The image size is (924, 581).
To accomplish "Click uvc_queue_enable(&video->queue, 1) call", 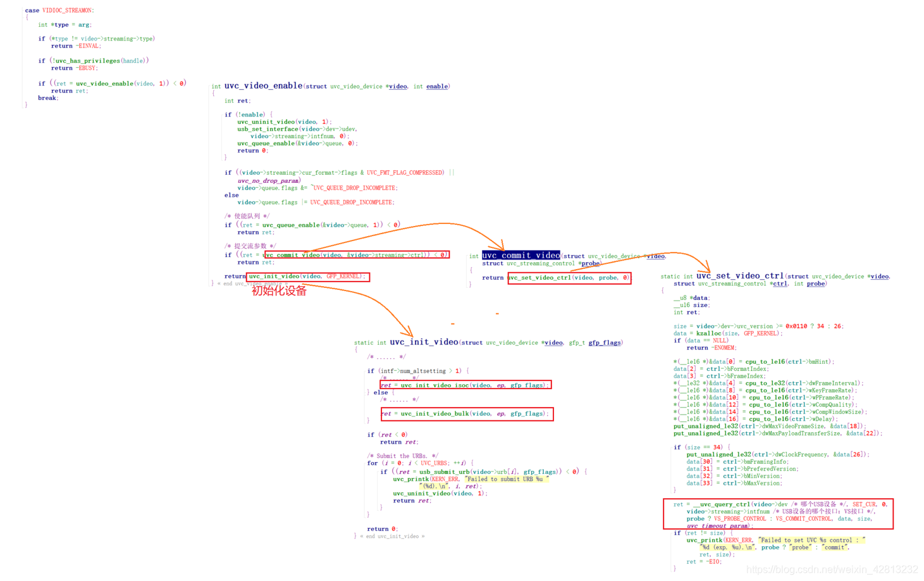I will (x=322, y=225).
